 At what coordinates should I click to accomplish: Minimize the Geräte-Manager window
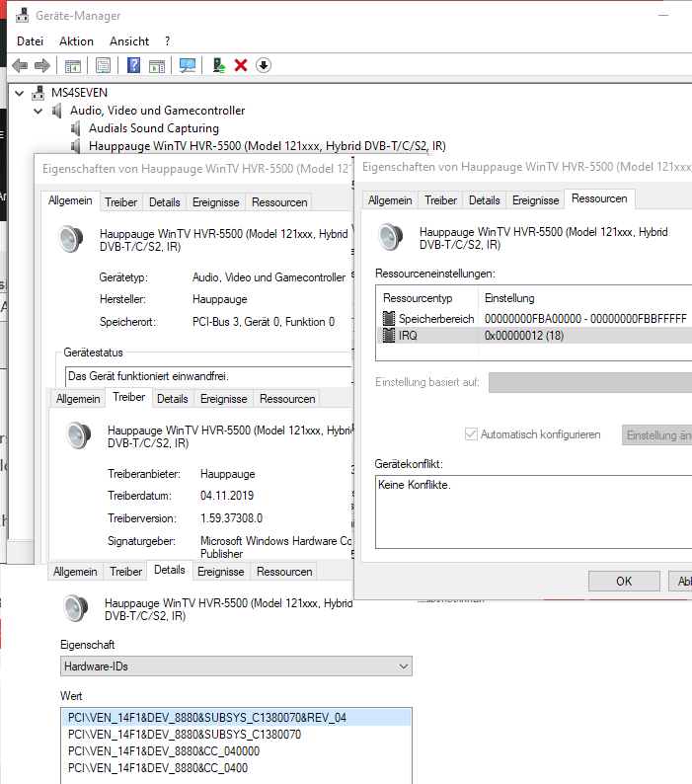[x=663, y=16]
